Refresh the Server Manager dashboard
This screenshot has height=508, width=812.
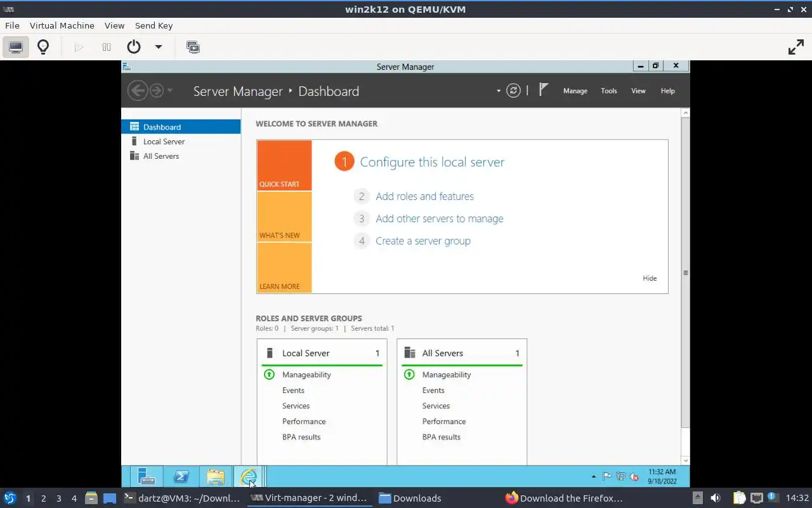pyautogui.click(x=513, y=91)
